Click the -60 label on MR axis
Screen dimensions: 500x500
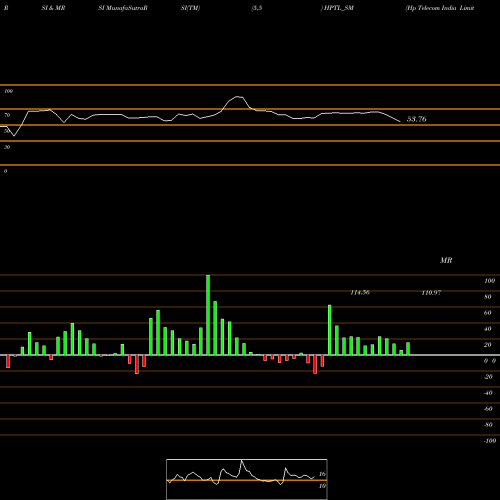(488, 409)
